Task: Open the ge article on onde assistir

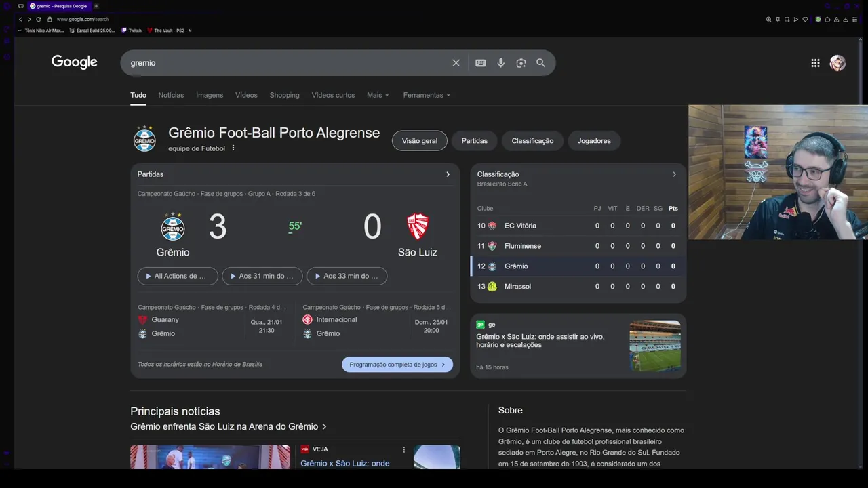Action: click(x=540, y=341)
